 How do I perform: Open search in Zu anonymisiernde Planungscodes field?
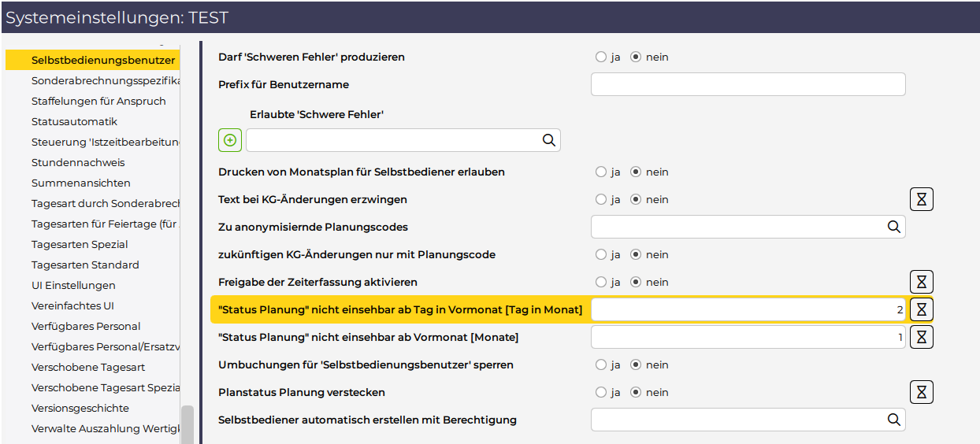[893, 227]
